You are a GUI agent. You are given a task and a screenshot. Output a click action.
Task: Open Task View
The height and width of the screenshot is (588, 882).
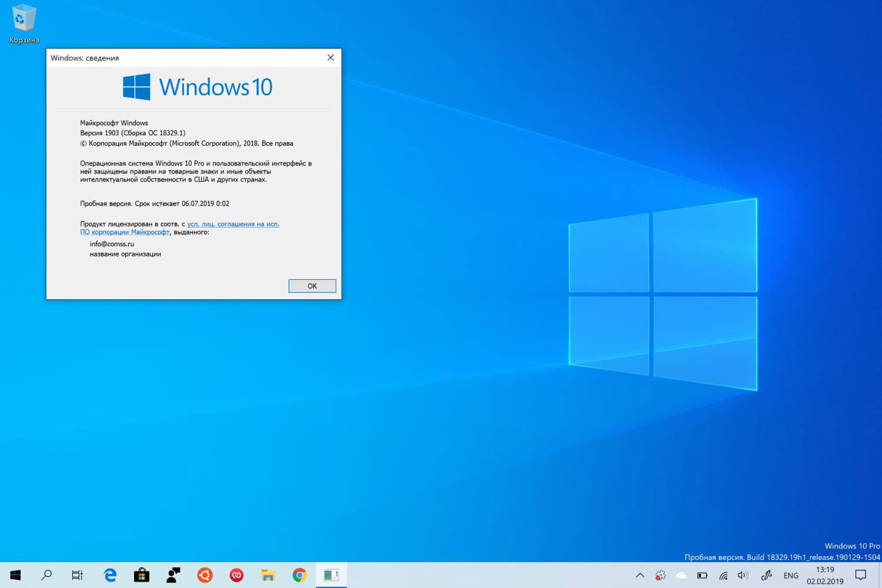(x=76, y=575)
